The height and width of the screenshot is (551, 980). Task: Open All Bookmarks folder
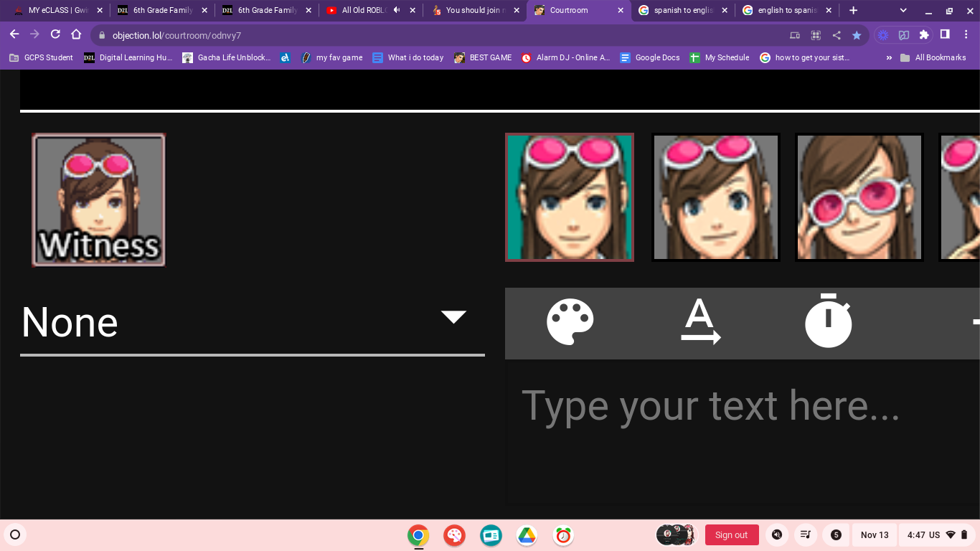[933, 57]
